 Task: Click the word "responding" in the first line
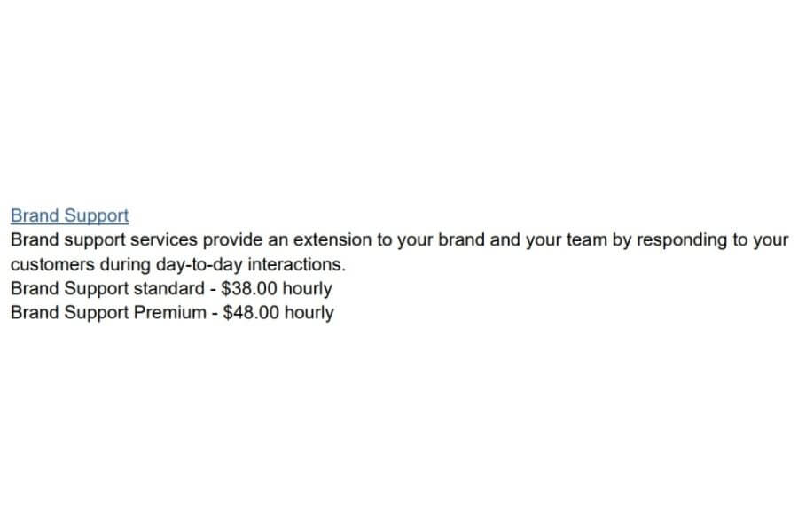click(682, 240)
